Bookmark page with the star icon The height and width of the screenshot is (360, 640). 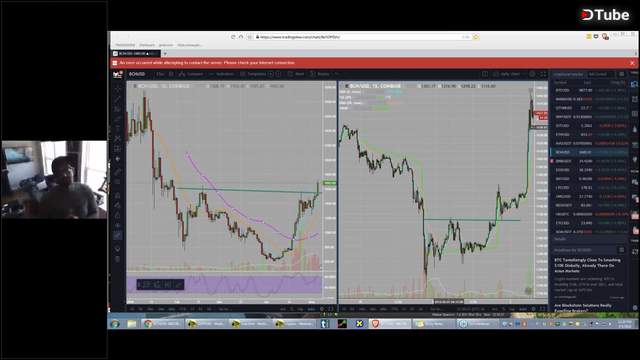pyautogui.click(x=250, y=37)
